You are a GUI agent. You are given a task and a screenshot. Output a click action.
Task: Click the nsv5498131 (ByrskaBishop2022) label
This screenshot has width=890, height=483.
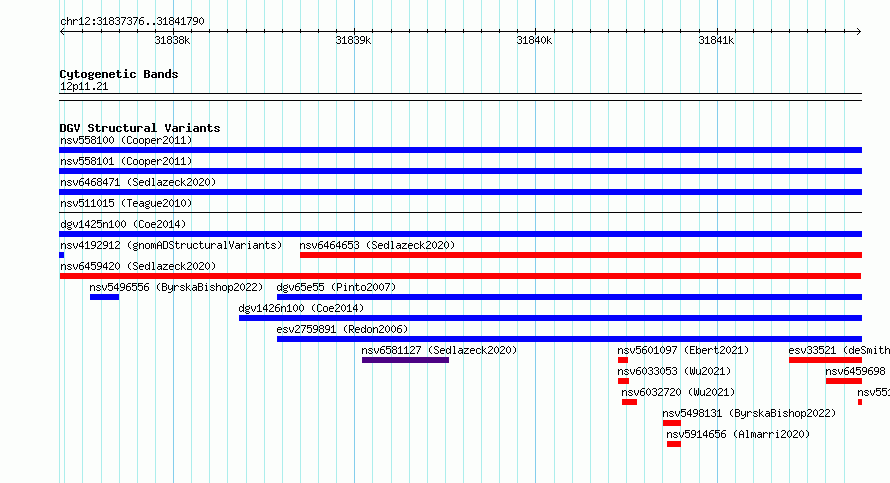click(749, 413)
